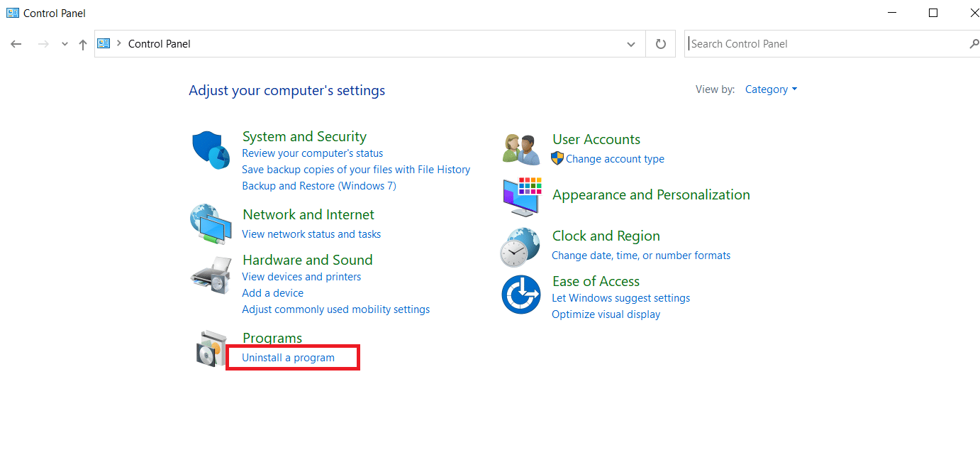This screenshot has height=450, width=980.
Task: Click View devices and printers
Action: pos(301,277)
